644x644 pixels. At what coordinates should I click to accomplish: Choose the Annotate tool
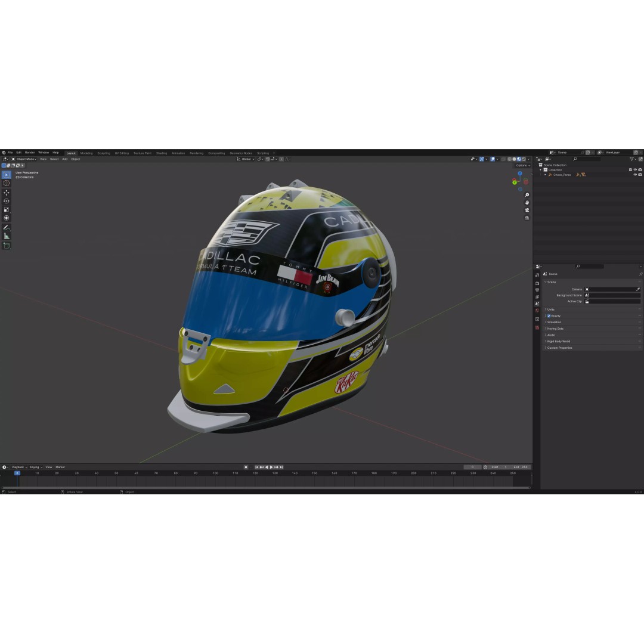point(7,228)
